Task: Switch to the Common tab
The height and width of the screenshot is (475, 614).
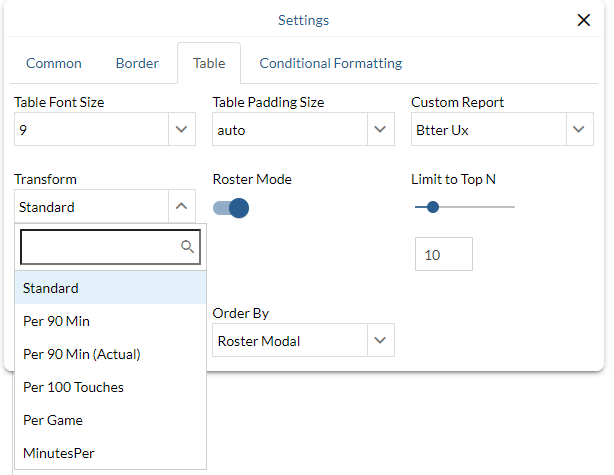Action: (x=54, y=63)
